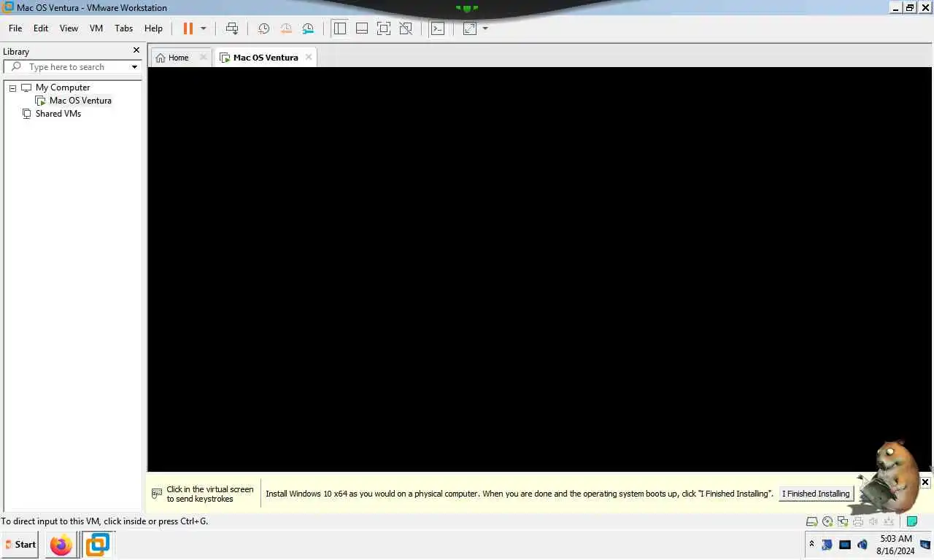The height and width of the screenshot is (560, 934).
Task: Click the I Finished Installing button
Action: (816, 494)
